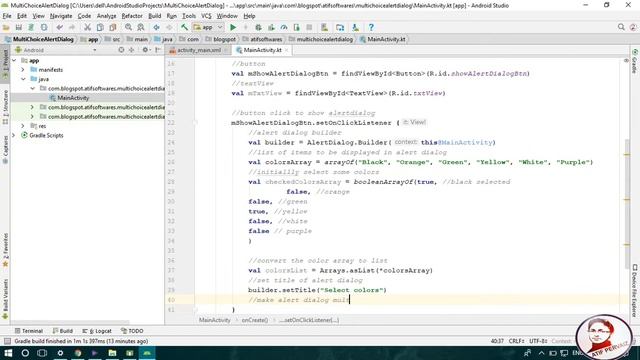Click the Help question mark icon
The image size is (640, 360).
point(371,27)
